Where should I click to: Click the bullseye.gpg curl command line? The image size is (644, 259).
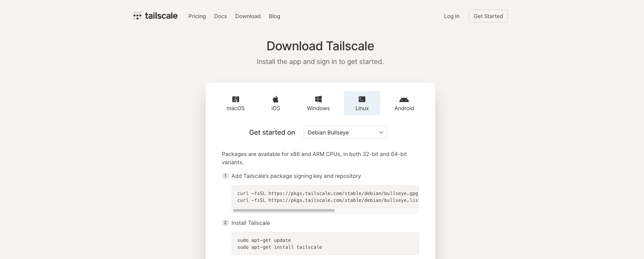[x=328, y=193]
